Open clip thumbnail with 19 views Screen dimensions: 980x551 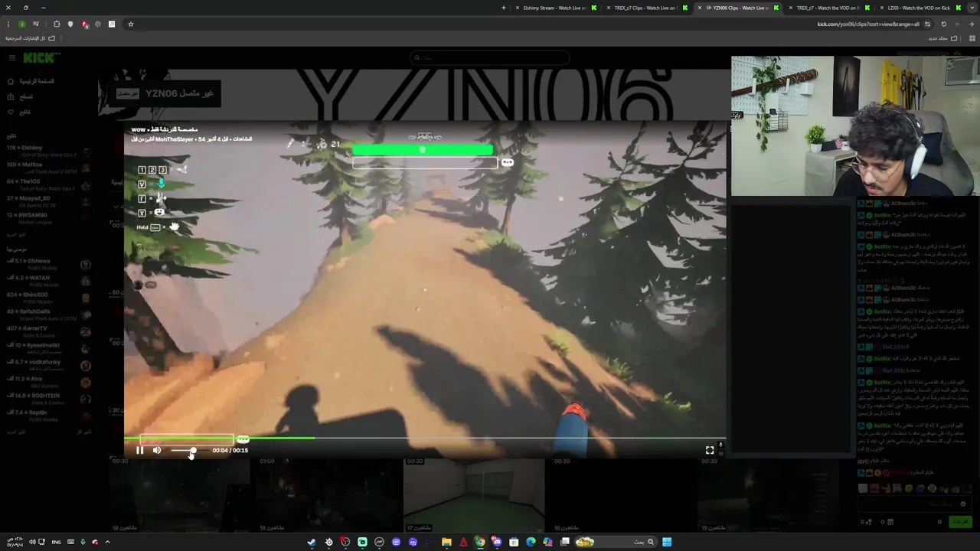click(179, 495)
